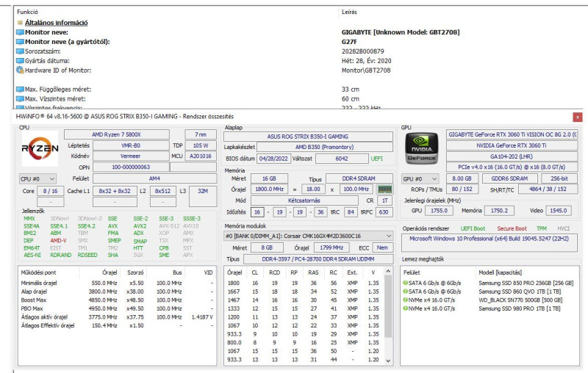
Task: Click the ASUS ROG STRIX B350-I GAMING motherboard field
Action: (308, 137)
